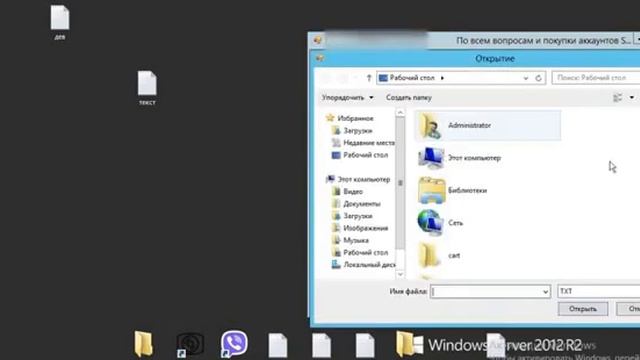Select the Библиотеки item in file list
The image size is (640, 360).
point(452,190)
